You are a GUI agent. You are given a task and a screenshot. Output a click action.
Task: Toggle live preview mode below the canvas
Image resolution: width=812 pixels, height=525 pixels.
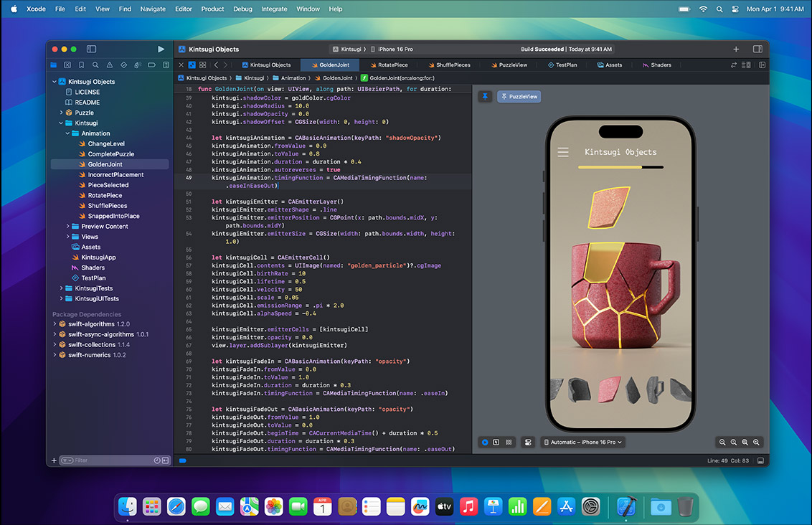coord(485,443)
